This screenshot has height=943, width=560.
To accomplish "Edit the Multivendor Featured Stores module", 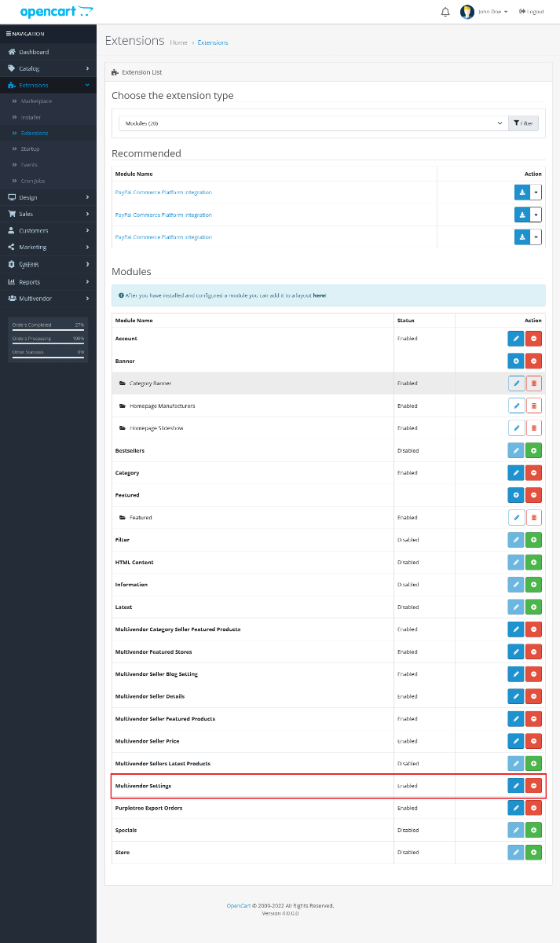I will click(516, 652).
